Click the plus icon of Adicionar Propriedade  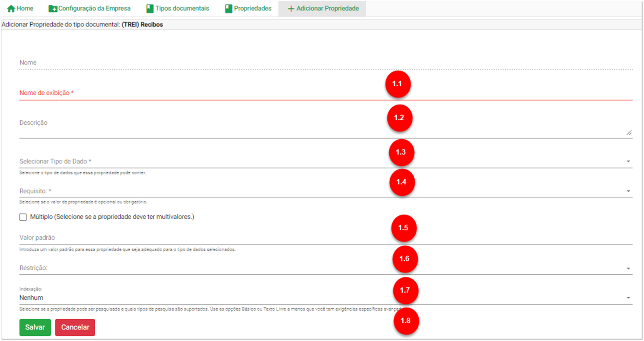(291, 9)
